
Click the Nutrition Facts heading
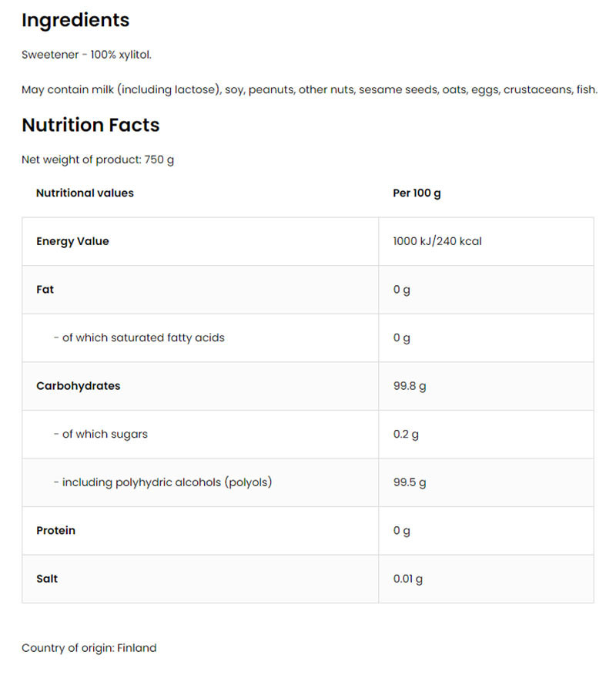(90, 125)
